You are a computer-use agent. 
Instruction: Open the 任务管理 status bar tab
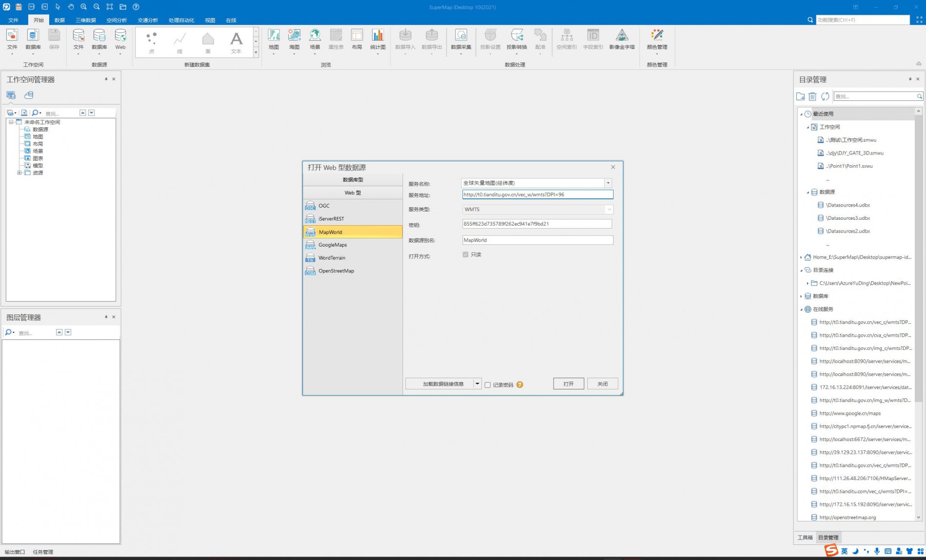point(43,552)
